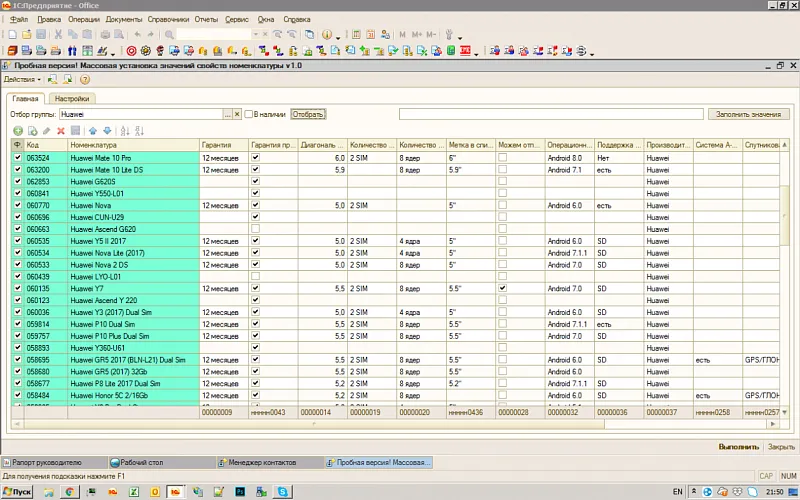Screen dimensions: 800x500
Task: Move row up with blue arrow
Action: (92, 131)
